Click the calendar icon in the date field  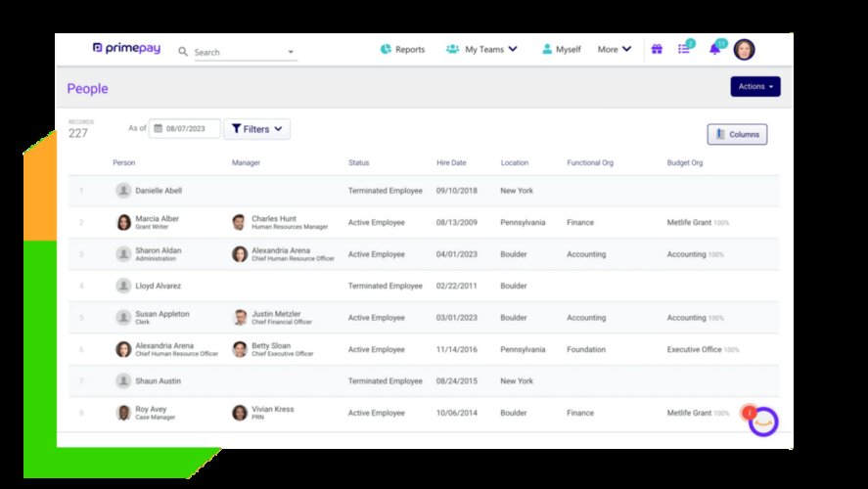(157, 129)
